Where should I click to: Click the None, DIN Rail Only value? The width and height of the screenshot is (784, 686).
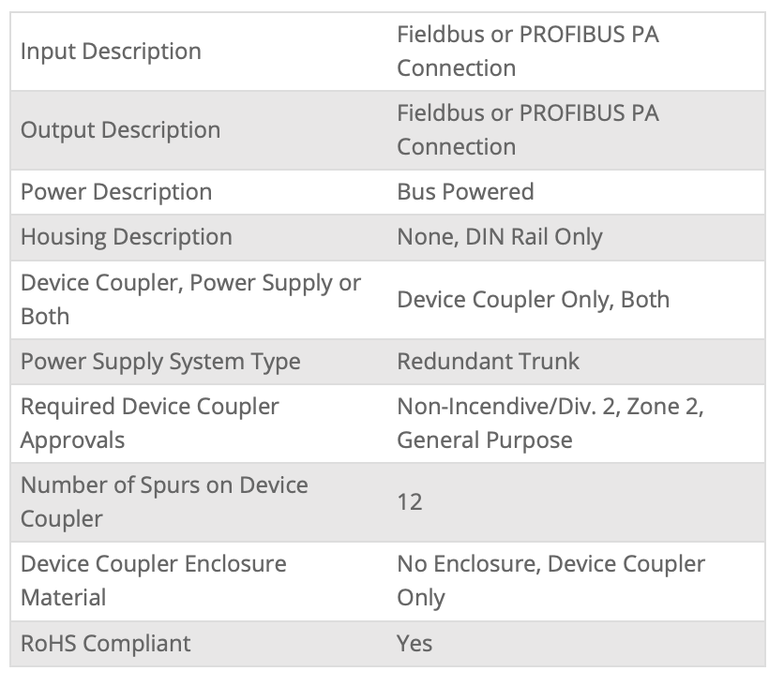(x=499, y=237)
